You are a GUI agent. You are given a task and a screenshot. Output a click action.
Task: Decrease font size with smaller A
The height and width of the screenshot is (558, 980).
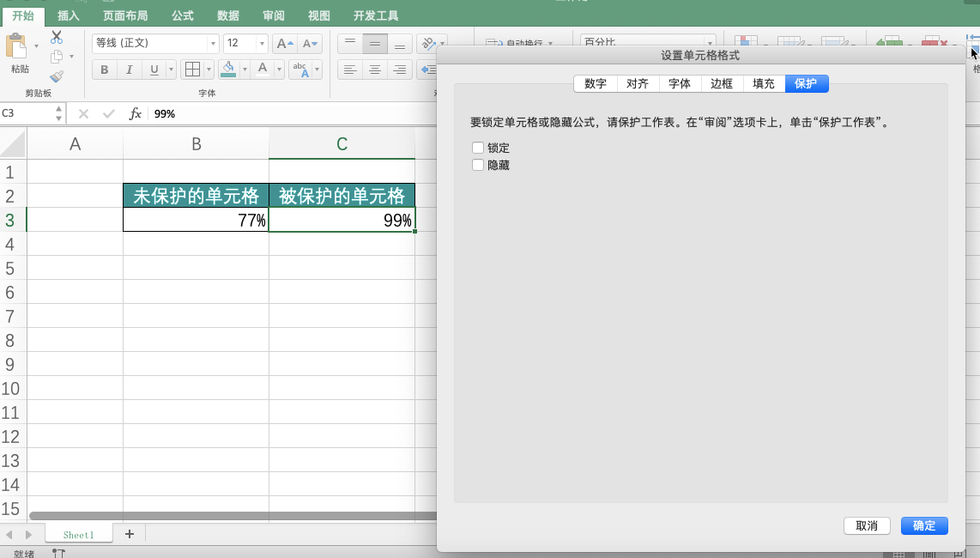click(x=310, y=43)
